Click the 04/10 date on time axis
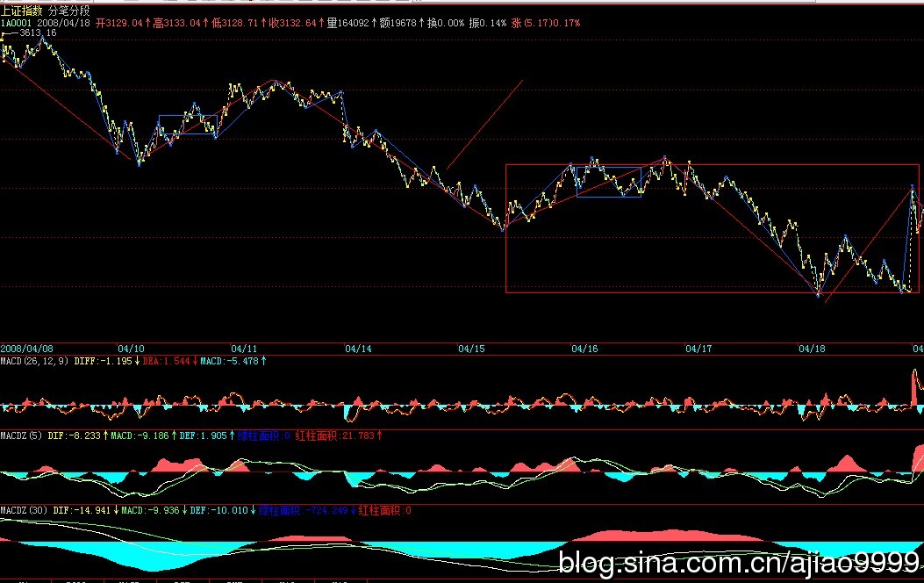 tap(132, 349)
